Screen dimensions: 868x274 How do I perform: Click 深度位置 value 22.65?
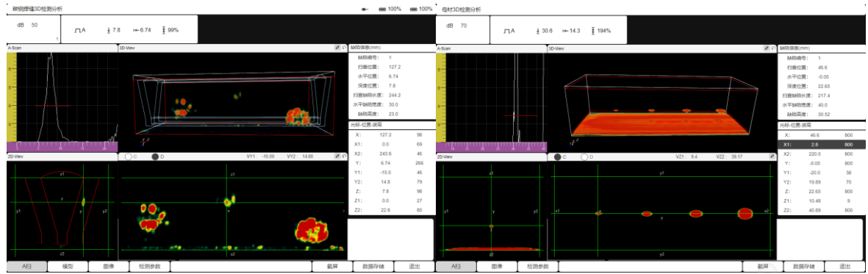[x=824, y=86]
